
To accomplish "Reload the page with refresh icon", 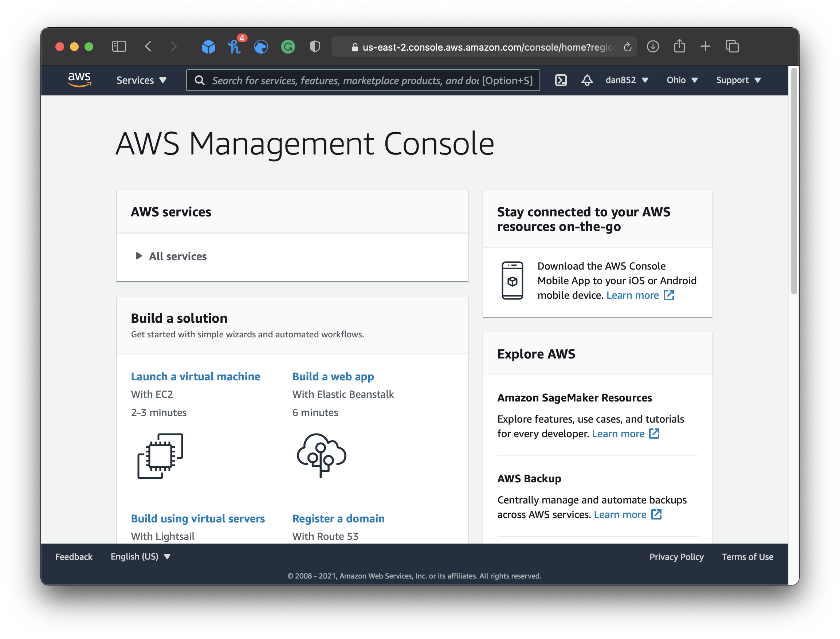I will click(x=627, y=47).
